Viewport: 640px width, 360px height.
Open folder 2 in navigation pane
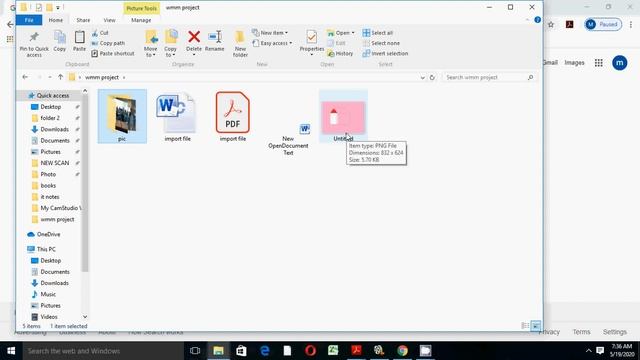[x=50, y=118]
